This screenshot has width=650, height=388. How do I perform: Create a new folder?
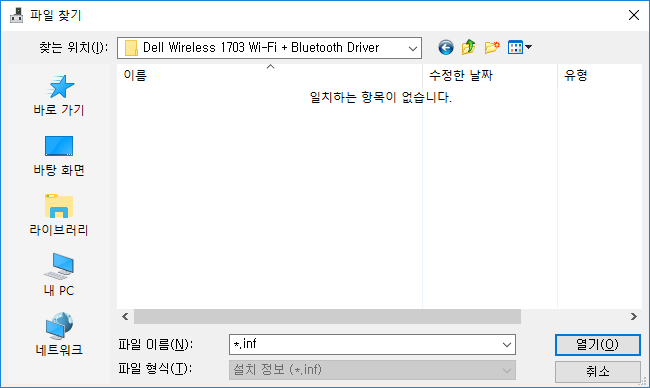[492, 48]
